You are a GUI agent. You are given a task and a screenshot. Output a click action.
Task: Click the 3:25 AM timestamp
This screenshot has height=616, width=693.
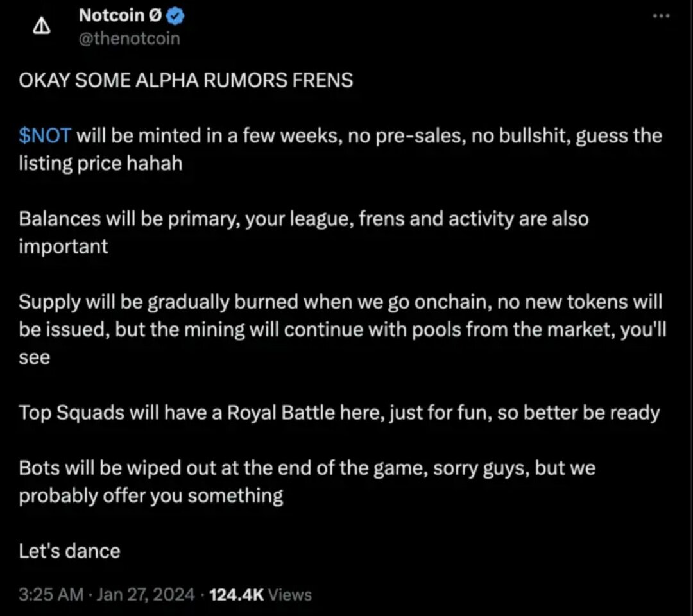pyautogui.click(x=51, y=595)
